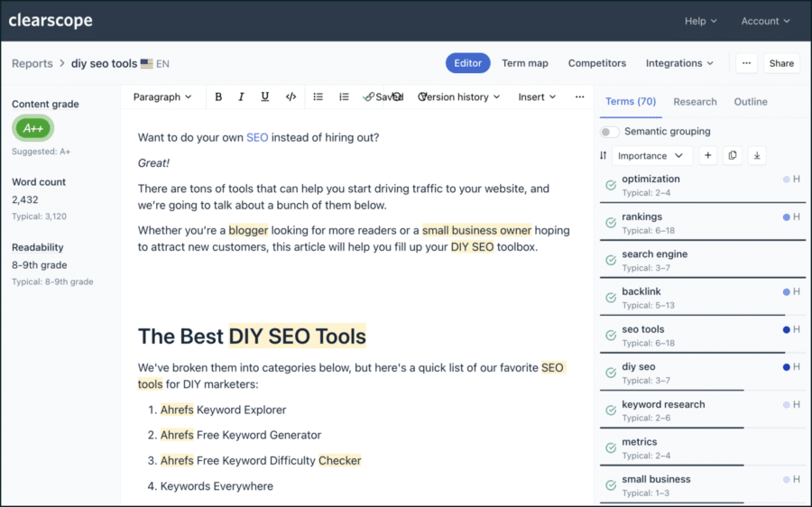Click the heading indicator on the optimization row
This screenshot has width=812, height=507.
[791, 180]
